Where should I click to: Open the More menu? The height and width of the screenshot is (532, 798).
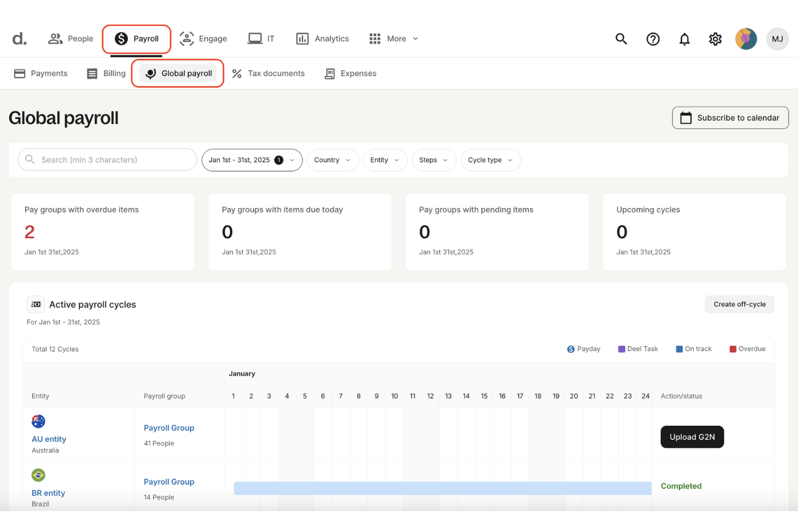coord(394,38)
